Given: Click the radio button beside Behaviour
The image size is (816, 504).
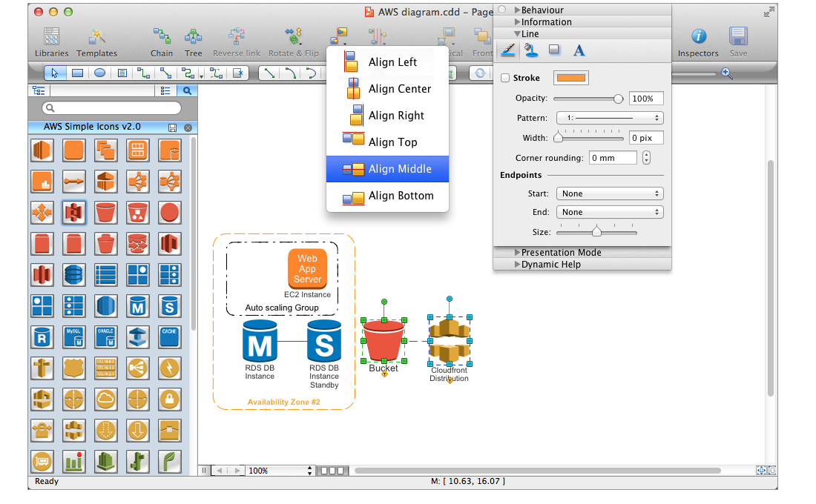Looking at the screenshot, I should pos(502,10).
